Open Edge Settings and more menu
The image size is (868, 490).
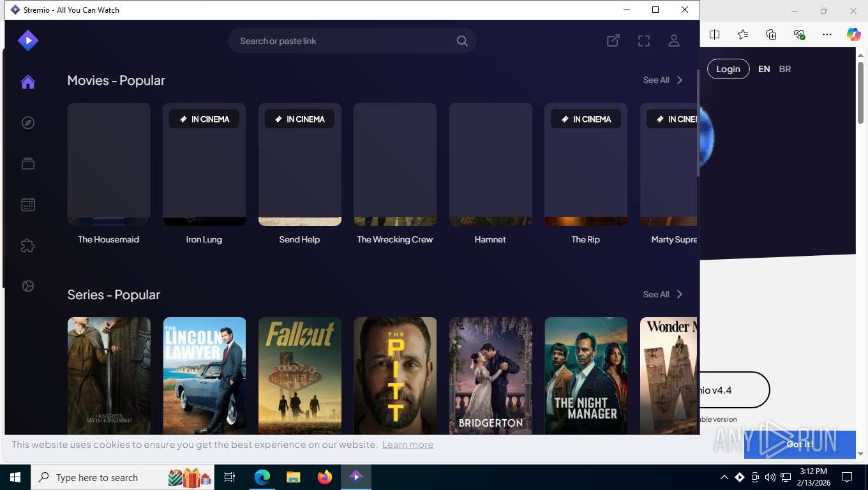(x=827, y=34)
